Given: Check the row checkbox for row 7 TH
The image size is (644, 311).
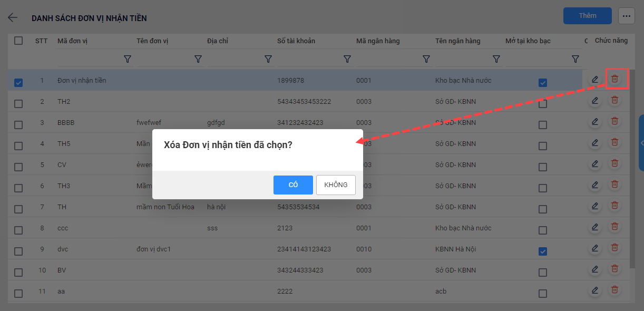Looking at the screenshot, I should (18, 209).
